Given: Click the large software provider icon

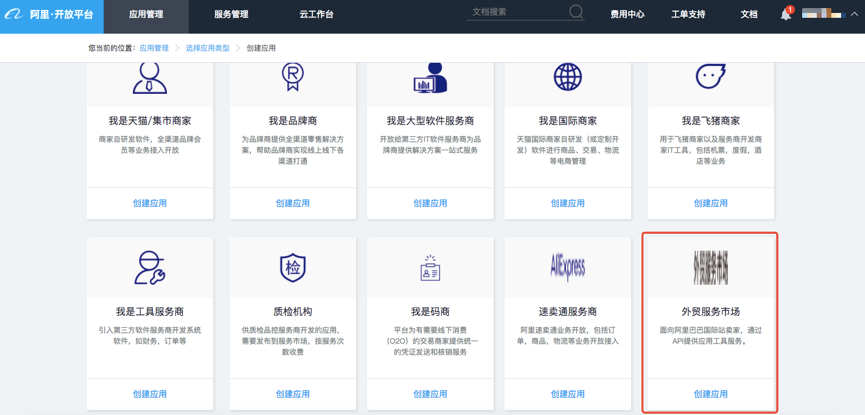Looking at the screenshot, I should click(x=430, y=78).
